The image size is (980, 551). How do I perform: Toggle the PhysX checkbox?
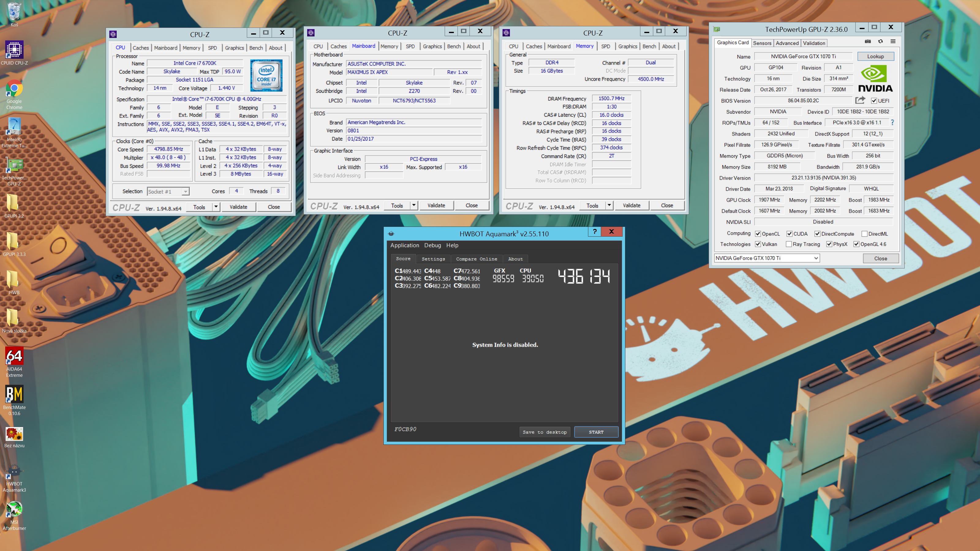pos(829,244)
